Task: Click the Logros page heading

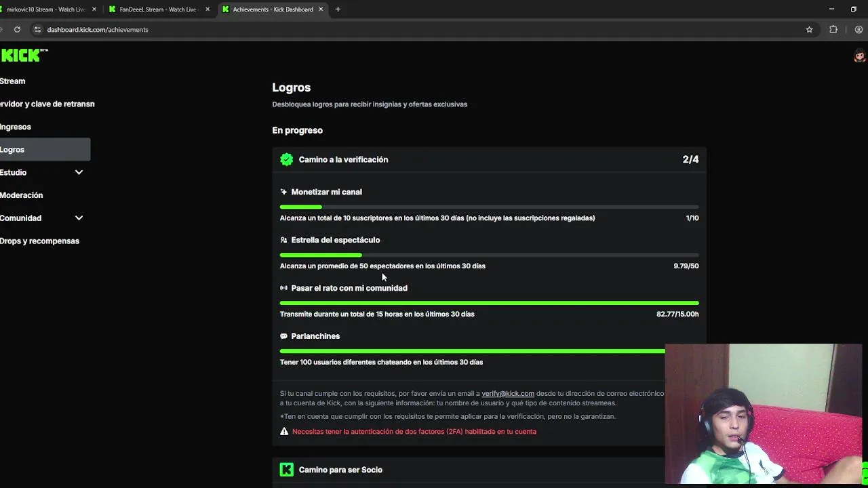Action: (292, 87)
